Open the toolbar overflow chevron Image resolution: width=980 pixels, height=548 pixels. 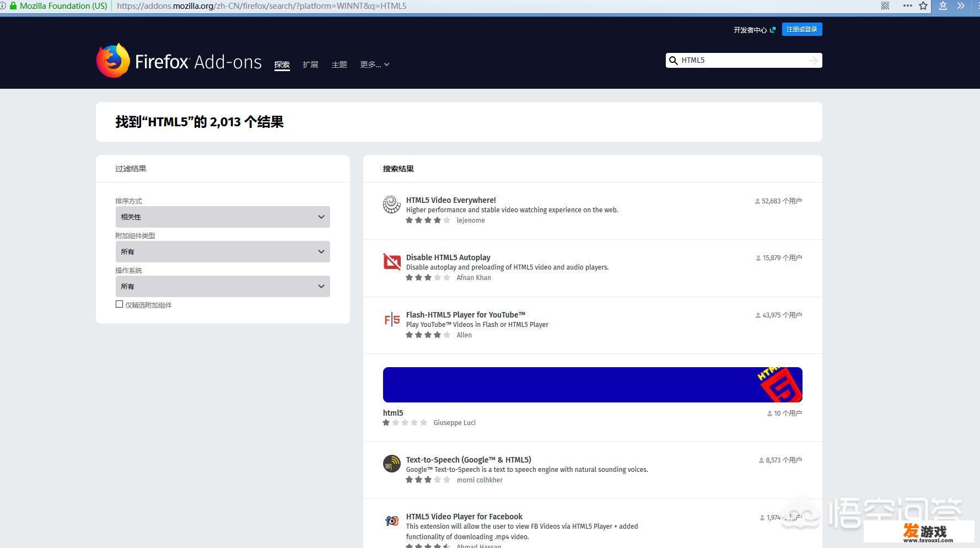coord(961,6)
